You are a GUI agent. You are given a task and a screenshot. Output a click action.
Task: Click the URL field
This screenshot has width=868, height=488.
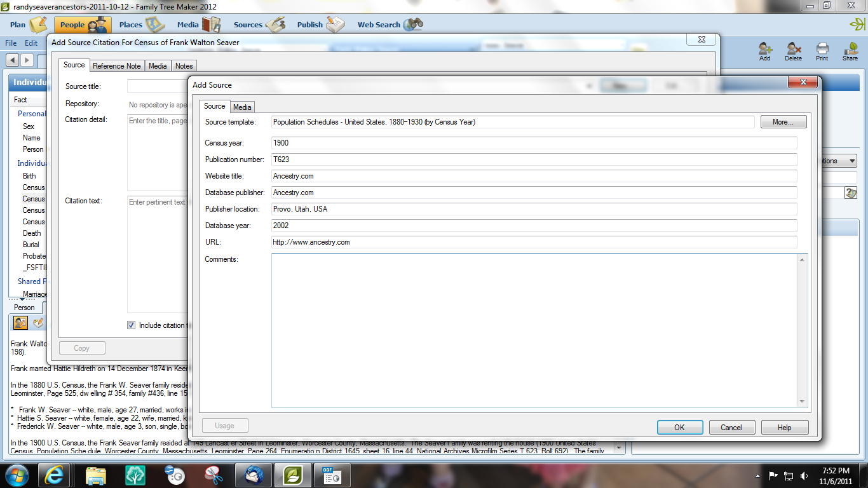tap(534, 242)
